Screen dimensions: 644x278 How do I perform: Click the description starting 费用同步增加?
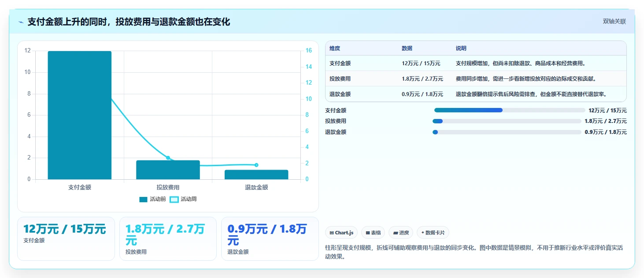(x=526, y=79)
